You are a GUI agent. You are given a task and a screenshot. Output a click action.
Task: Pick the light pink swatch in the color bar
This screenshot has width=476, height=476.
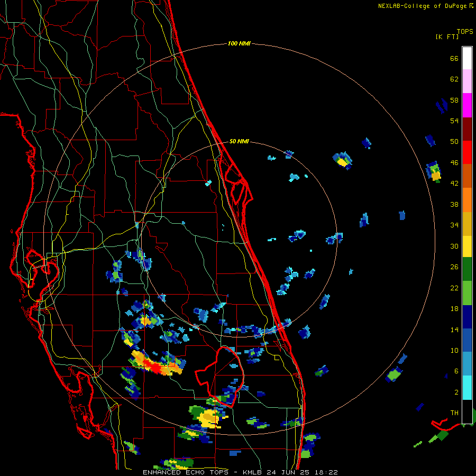[467, 81]
